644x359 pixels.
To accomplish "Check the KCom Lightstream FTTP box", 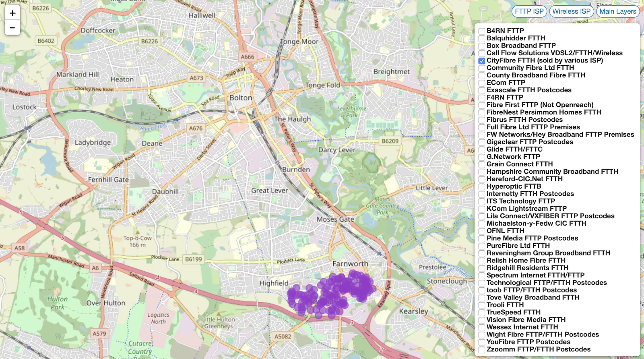I will click(x=481, y=209).
